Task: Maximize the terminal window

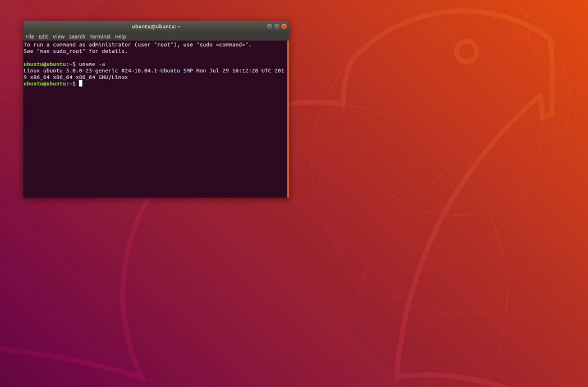Action: point(277,26)
